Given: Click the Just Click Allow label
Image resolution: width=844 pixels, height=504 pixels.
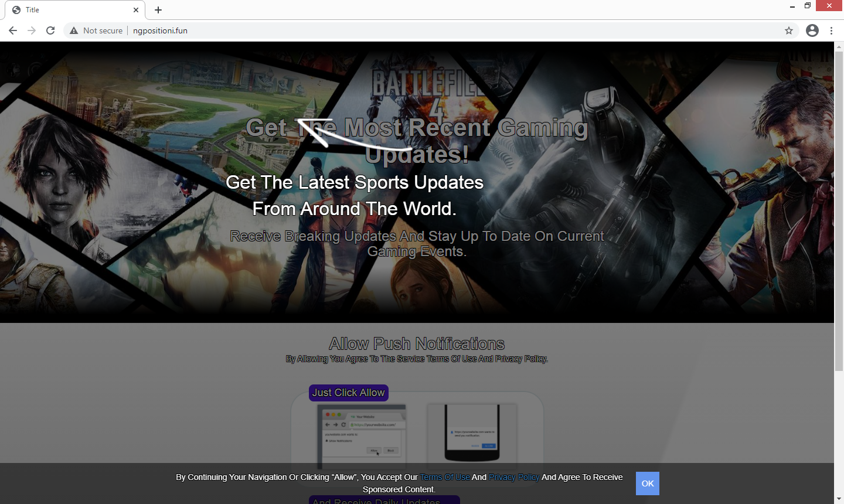Looking at the screenshot, I should [x=349, y=393].
